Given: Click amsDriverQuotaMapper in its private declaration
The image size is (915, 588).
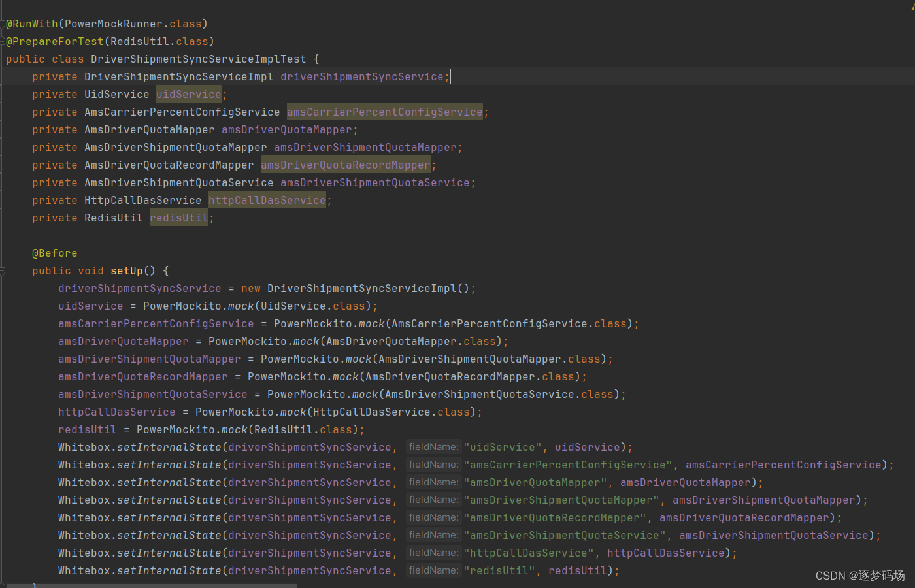Looking at the screenshot, I should (x=287, y=130).
